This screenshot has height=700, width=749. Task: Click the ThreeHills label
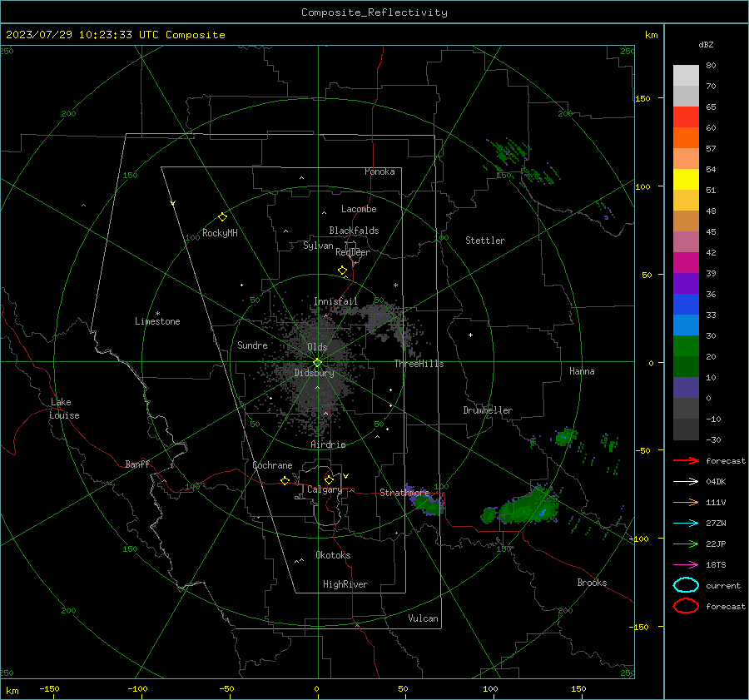[x=419, y=364]
